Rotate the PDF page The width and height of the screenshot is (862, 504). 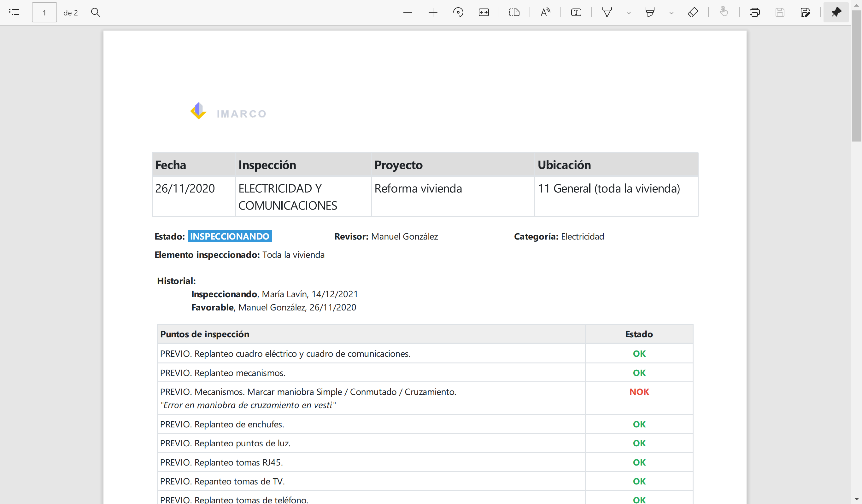pos(458,12)
